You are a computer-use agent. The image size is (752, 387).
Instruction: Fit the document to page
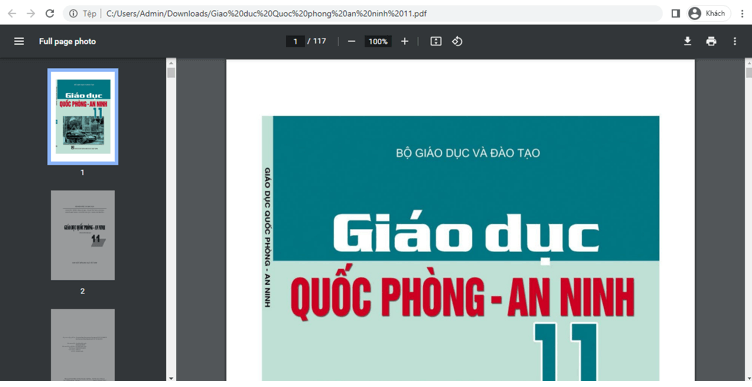point(435,41)
